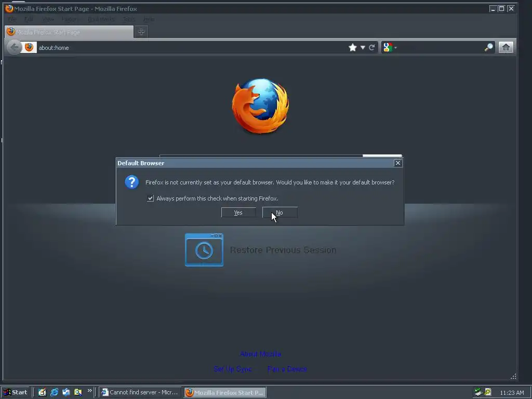Open the Google search engine selector
The image size is (532, 399).
[390, 47]
